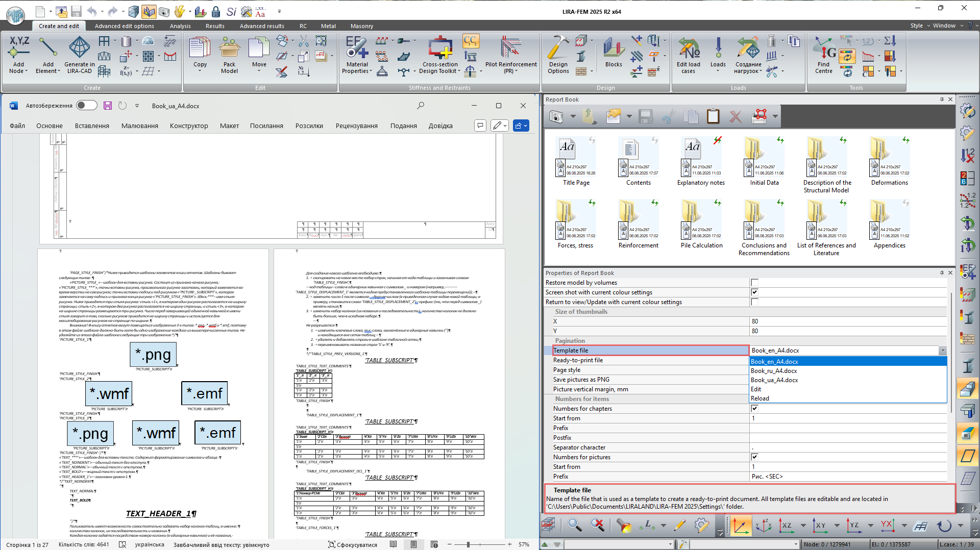The image size is (980, 550).
Task: Collapse the Template file combo box arrow
Action: (x=942, y=351)
